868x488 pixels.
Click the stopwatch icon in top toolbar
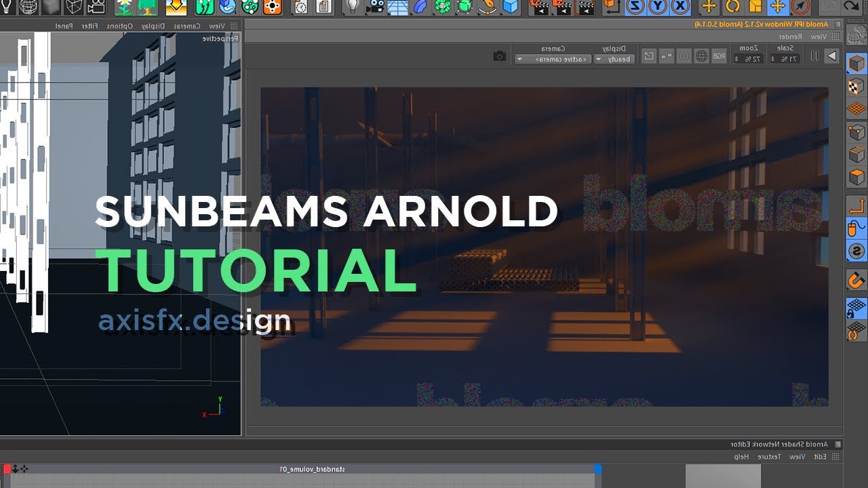coord(301,7)
